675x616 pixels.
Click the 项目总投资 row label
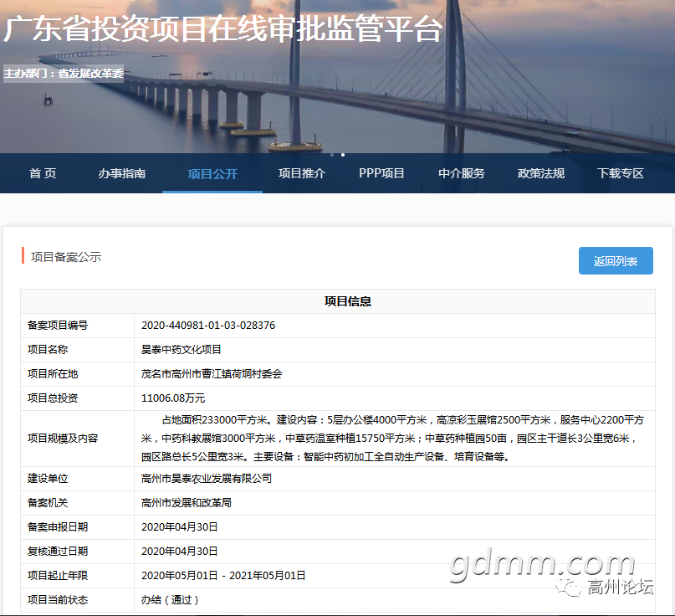coord(53,398)
